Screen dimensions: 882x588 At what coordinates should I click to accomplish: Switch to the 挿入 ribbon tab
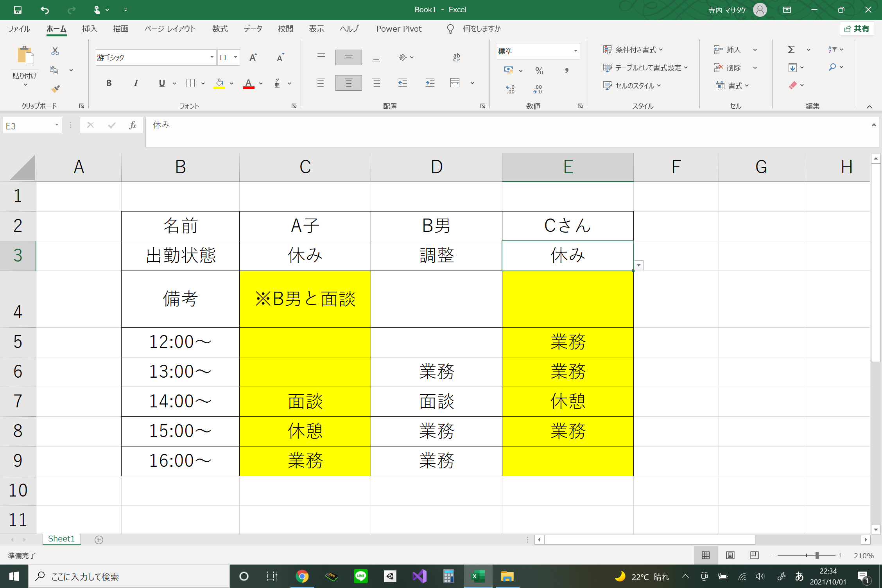coord(89,29)
